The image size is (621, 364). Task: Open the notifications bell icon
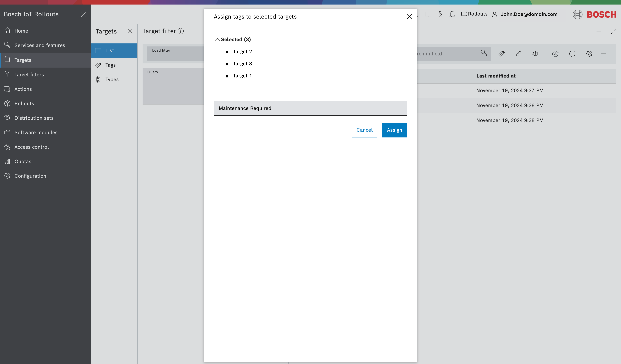(x=452, y=14)
